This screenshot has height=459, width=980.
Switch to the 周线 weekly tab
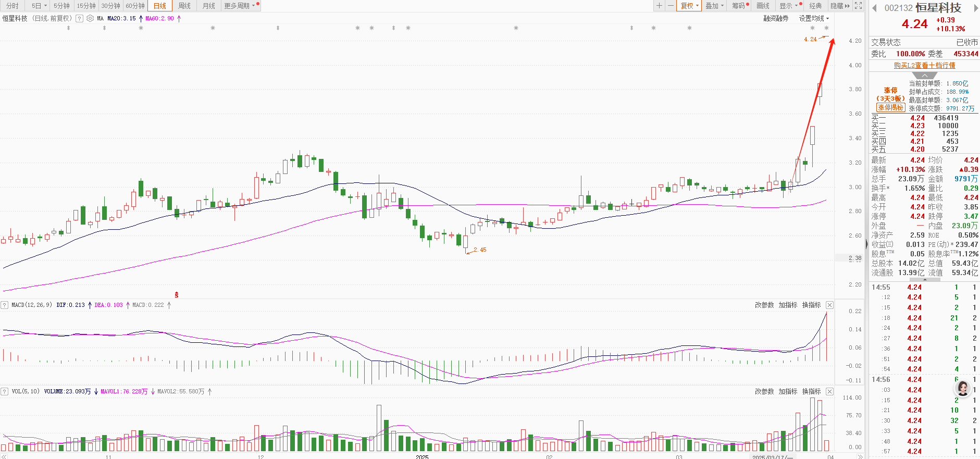click(184, 6)
